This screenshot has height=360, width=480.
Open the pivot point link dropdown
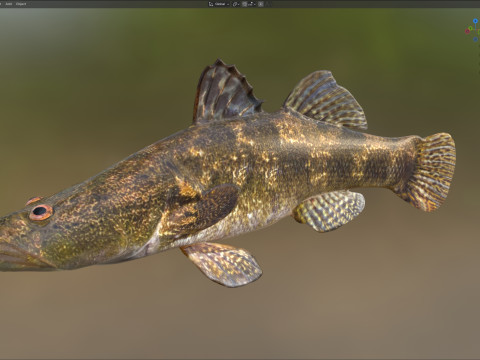click(236, 4)
